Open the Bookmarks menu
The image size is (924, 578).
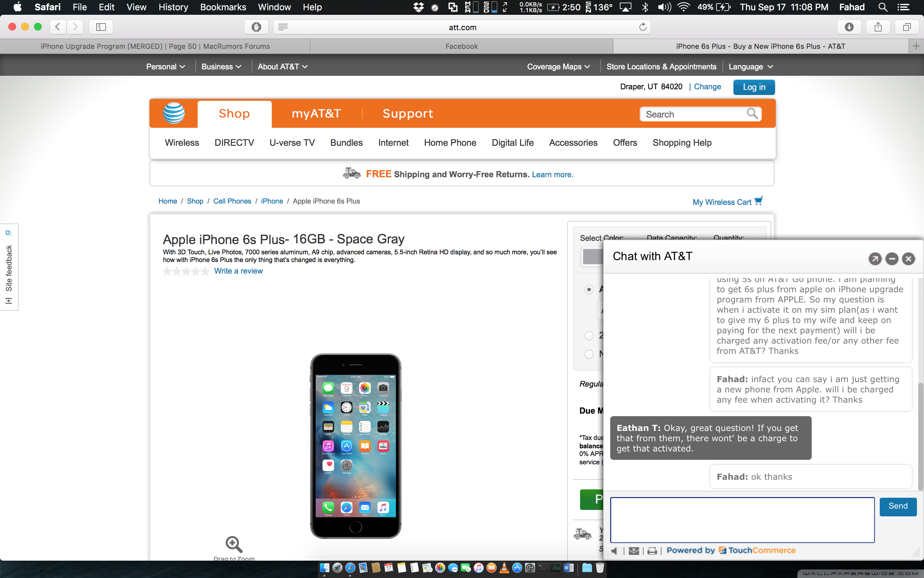(x=223, y=7)
